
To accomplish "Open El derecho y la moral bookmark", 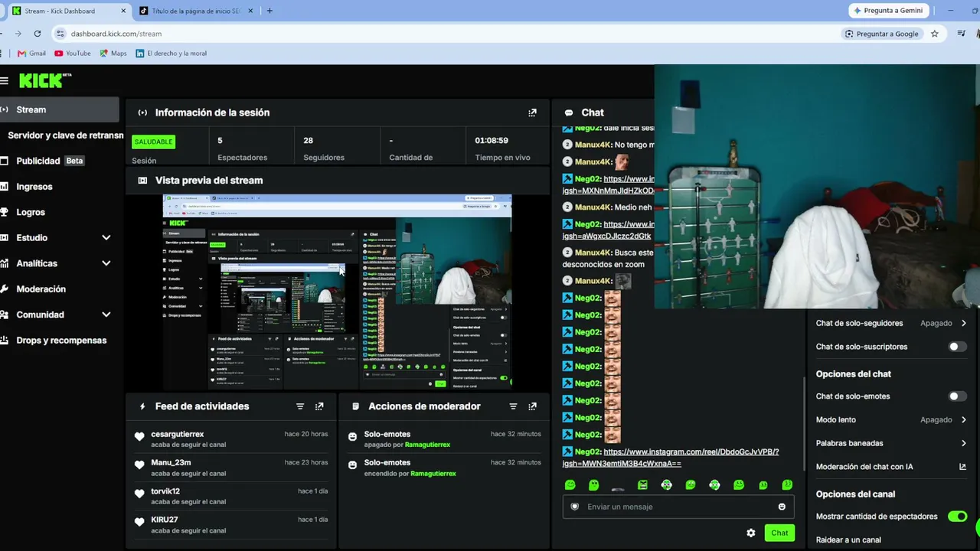I will [x=171, y=54].
